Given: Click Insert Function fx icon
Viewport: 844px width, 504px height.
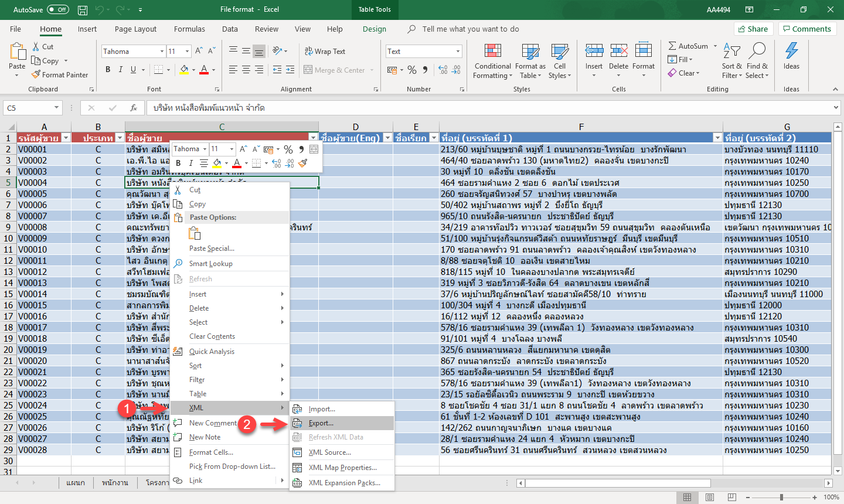Looking at the screenshot, I should 134,108.
